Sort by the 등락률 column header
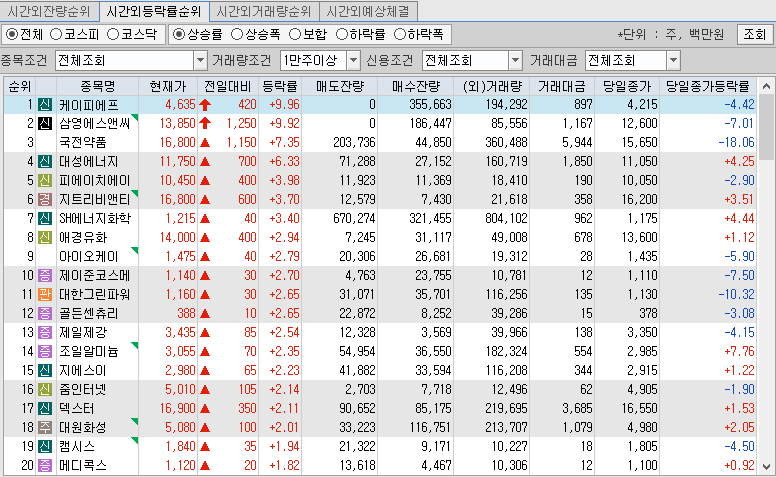Screen dimensions: 776x477 (x=280, y=87)
